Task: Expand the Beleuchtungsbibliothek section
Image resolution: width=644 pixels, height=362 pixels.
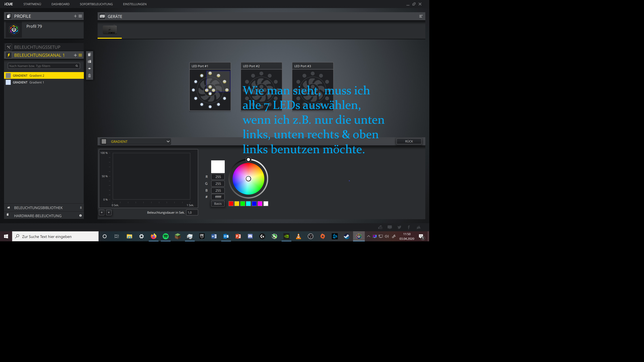Action: tap(39, 208)
